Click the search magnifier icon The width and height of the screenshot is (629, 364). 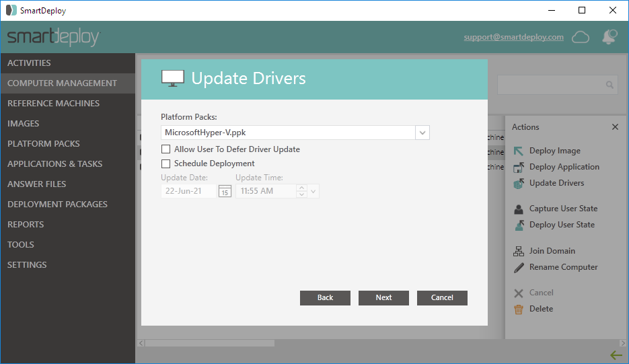coord(609,85)
